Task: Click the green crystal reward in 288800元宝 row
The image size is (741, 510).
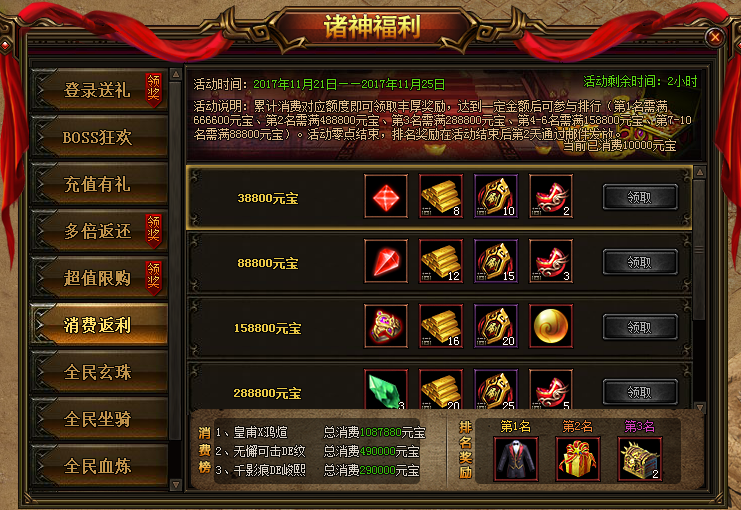Action: pos(386,389)
